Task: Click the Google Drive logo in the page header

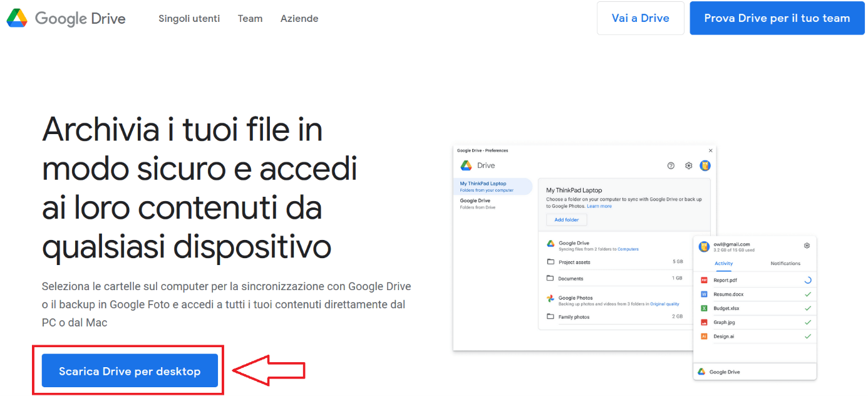Action: (x=66, y=18)
